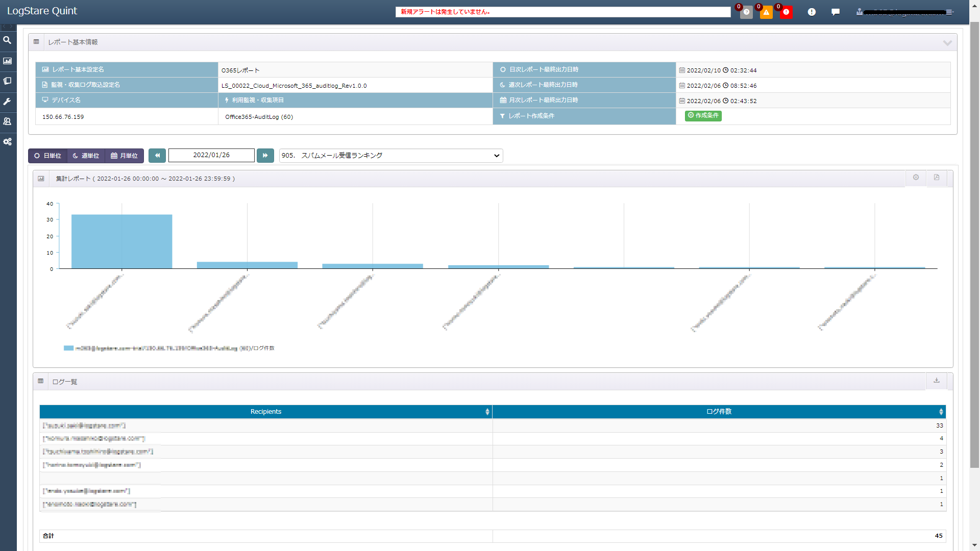Viewport: 980px width, 551px height.
Task: Click the log list download icon
Action: (x=937, y=381)
